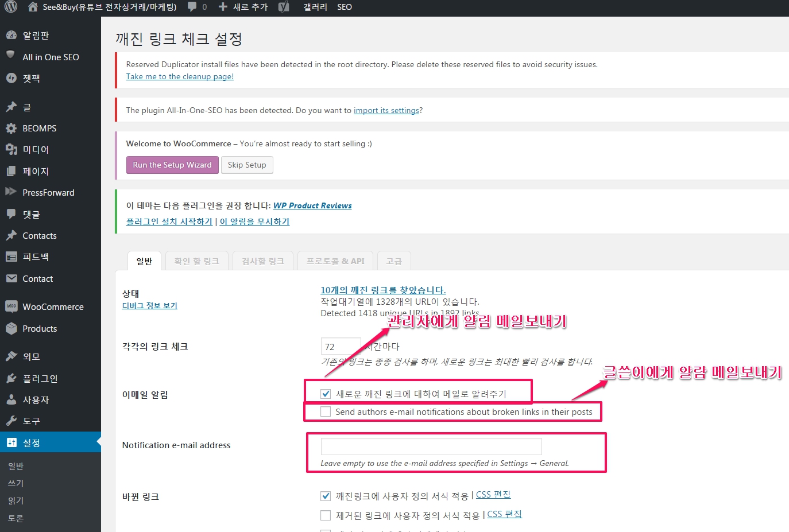
Task: Click the 플러그인 plug icon in sidebar
Action: pos(11,378)
